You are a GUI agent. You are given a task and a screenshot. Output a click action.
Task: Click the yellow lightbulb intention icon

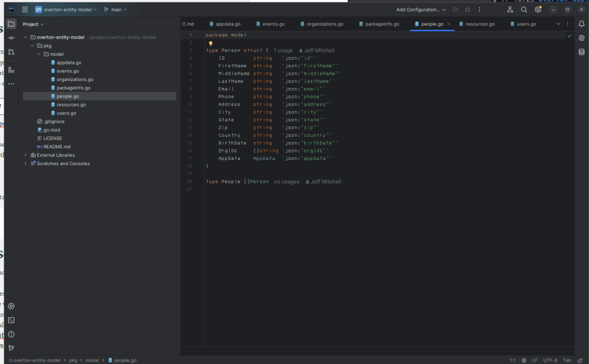(211, 44)
